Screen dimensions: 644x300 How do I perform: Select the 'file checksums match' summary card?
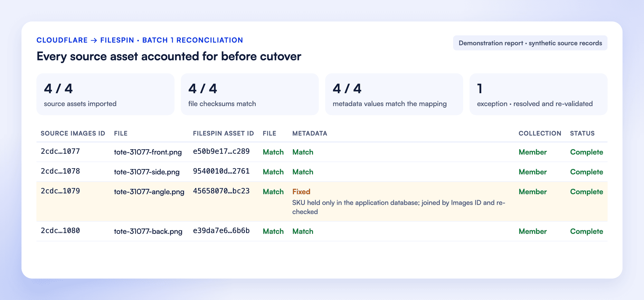[x=250, y=94]
